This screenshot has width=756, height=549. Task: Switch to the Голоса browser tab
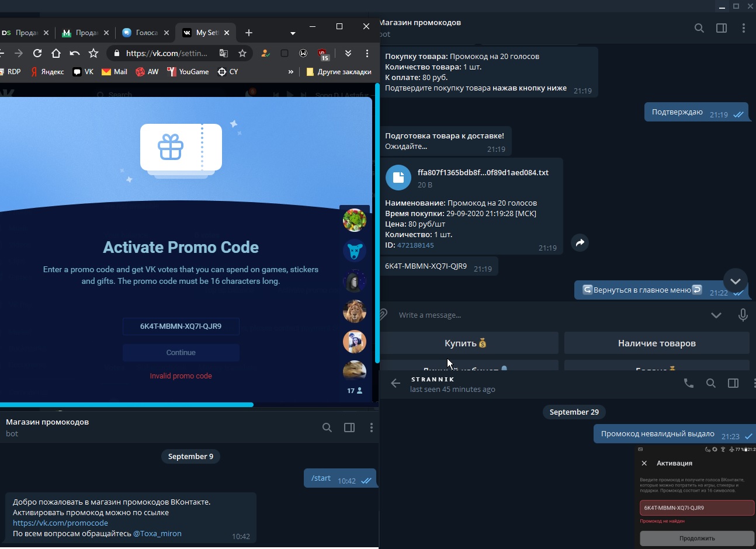click(x=145, y=33)
